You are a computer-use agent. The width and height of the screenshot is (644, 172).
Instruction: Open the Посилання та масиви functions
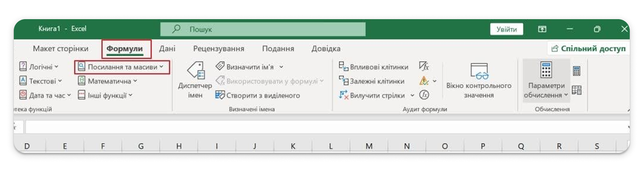point(121,67)
